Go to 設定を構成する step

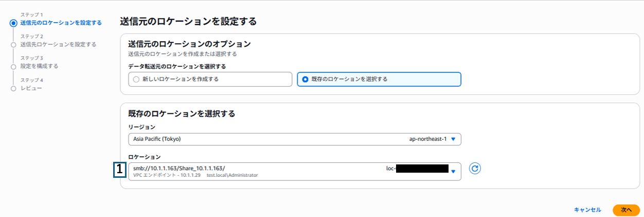click(x=39, y=66)
